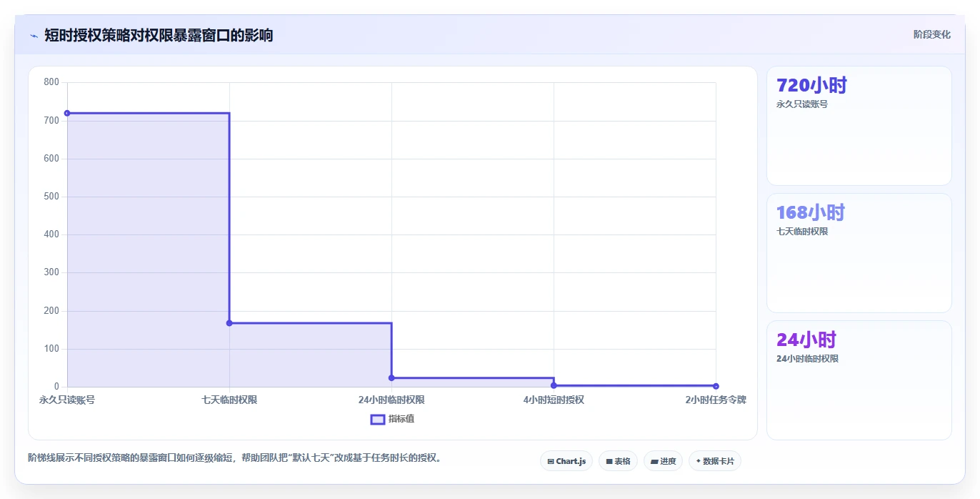
Task: Select the 进度 tag
Action: (663, 461)
